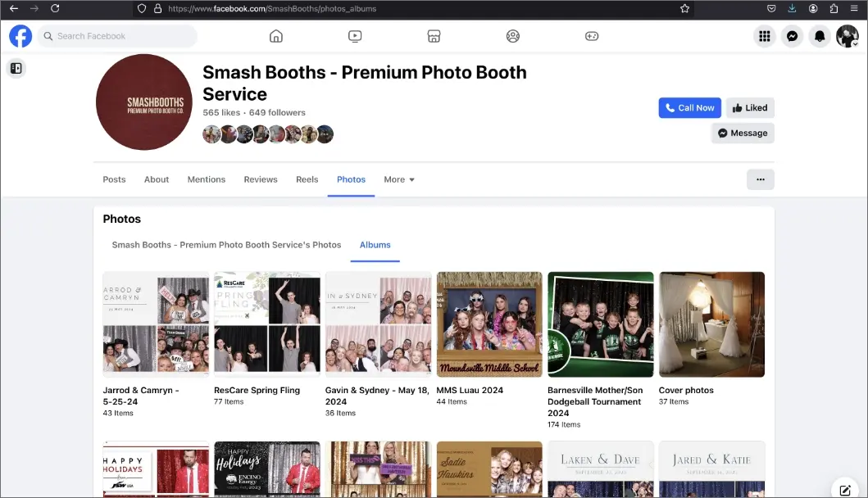Viewport: 868px width, 498px height.
Task: Go forward with the browser forward arrow
Action: 34,8
